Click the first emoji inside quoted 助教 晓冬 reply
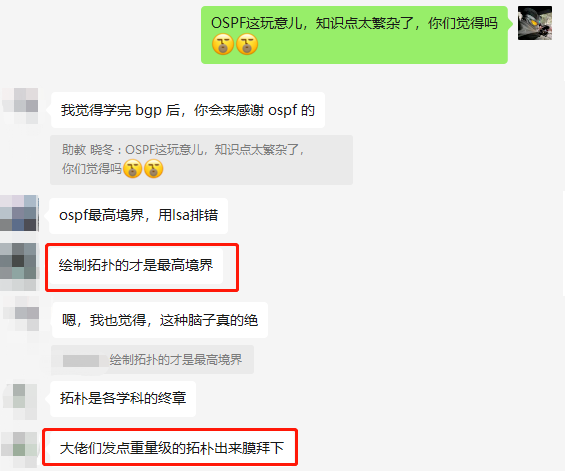This screenshot has height=471, width=565. [x=132, y=169]
